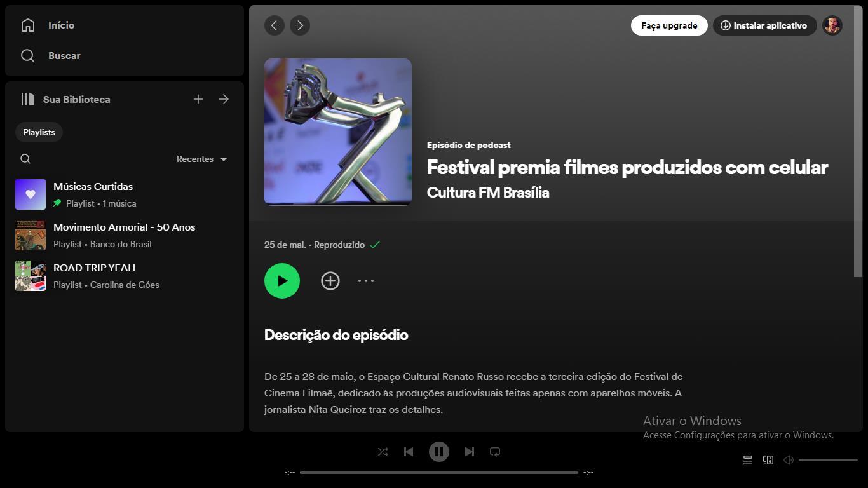The width and height of the screenshot is (868, 488).
Task: Open the Buscar search page
Action: point(50,56)
